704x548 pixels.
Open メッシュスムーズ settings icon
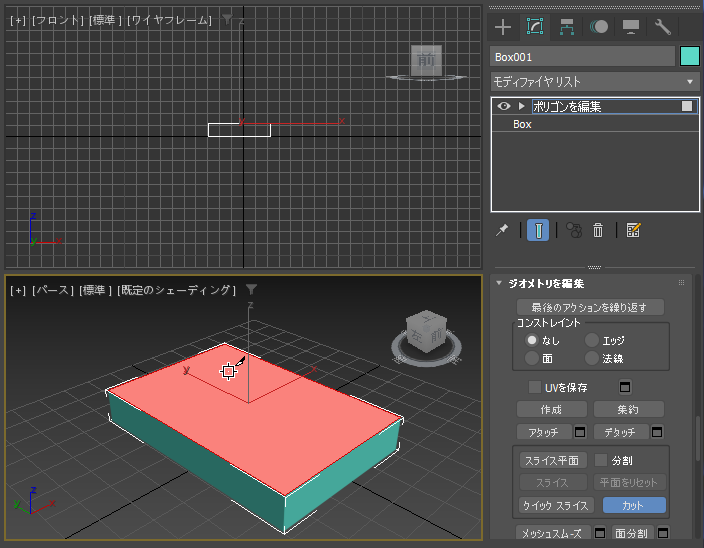[x=600, y=533]
